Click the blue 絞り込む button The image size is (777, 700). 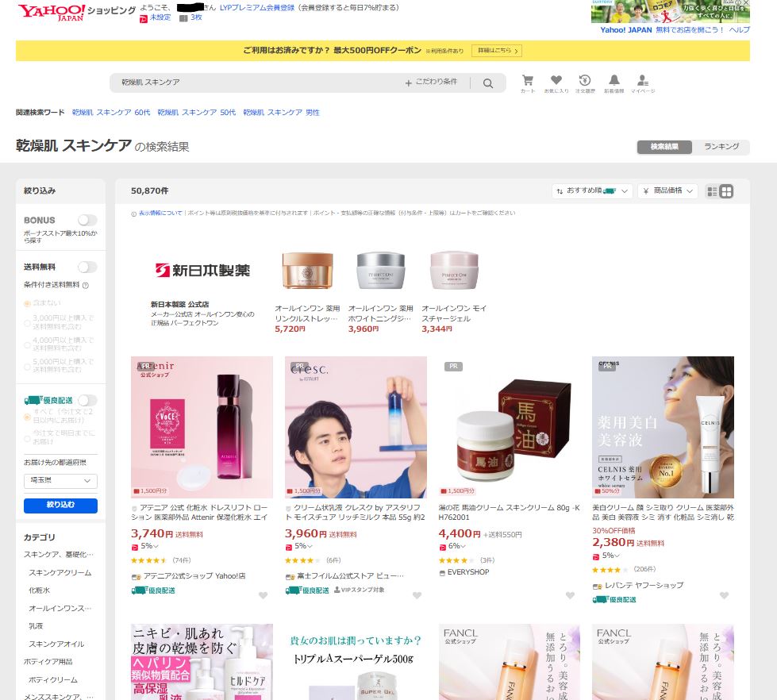(x=60, y=506)
